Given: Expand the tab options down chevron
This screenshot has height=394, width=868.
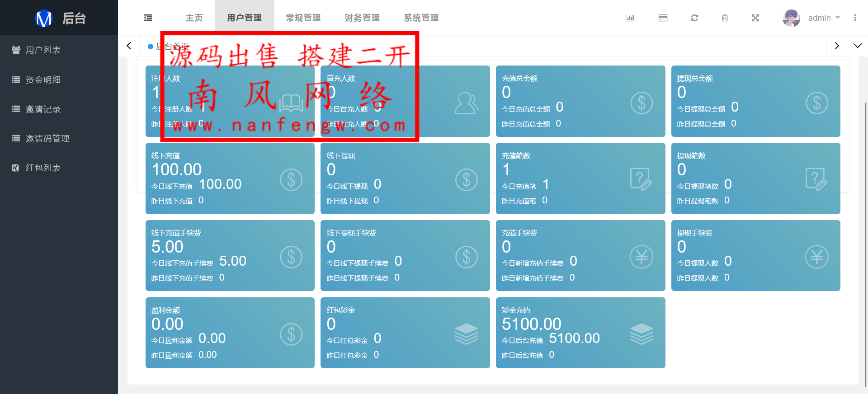Looking at the screenshot, I should point(857,46).
